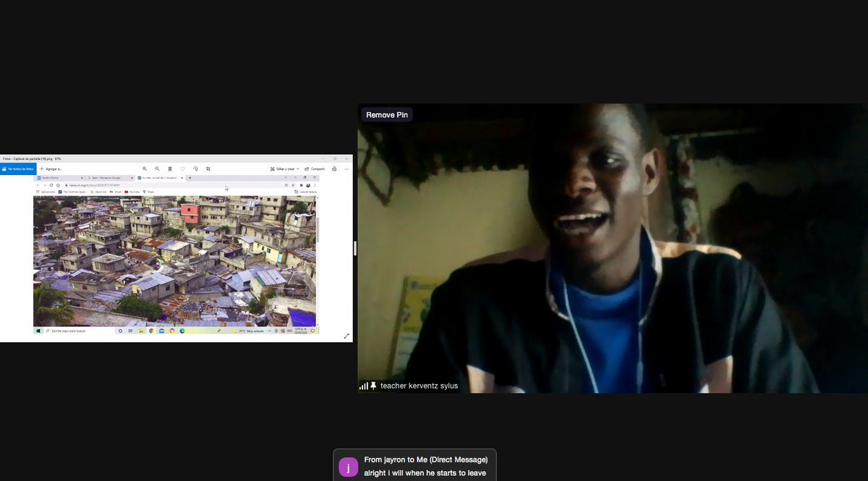
Task: Click the notification center icon in shared taskbar
Action: pyautogui.click(x=312, y=331)
